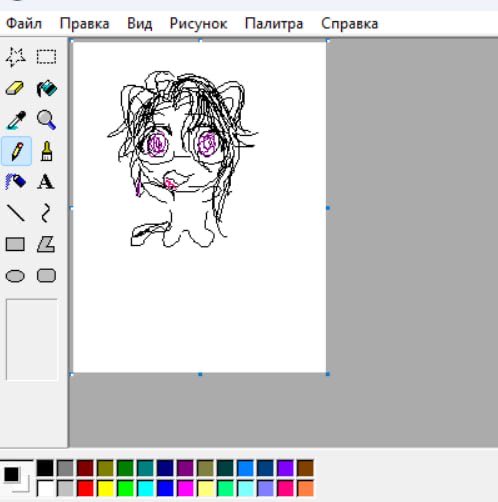Choose the dark teal-green swatch

click(x=225, y=468)
